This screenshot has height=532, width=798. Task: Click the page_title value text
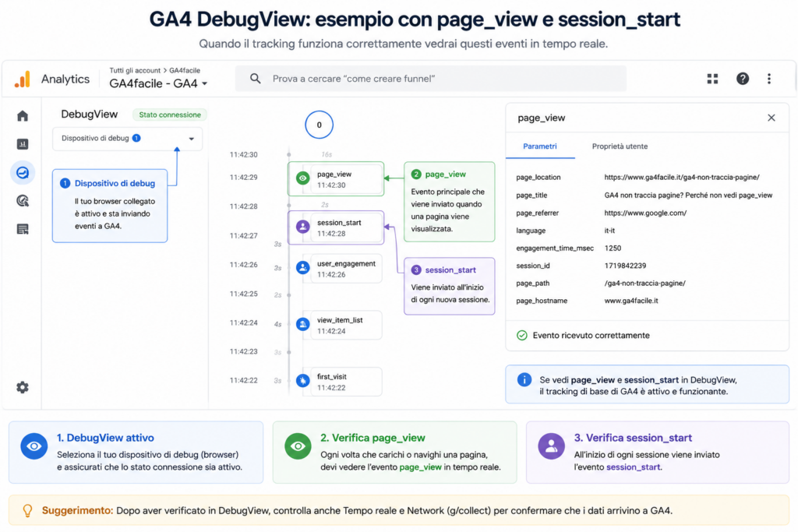pyautogui.click(x=688, y=196)
